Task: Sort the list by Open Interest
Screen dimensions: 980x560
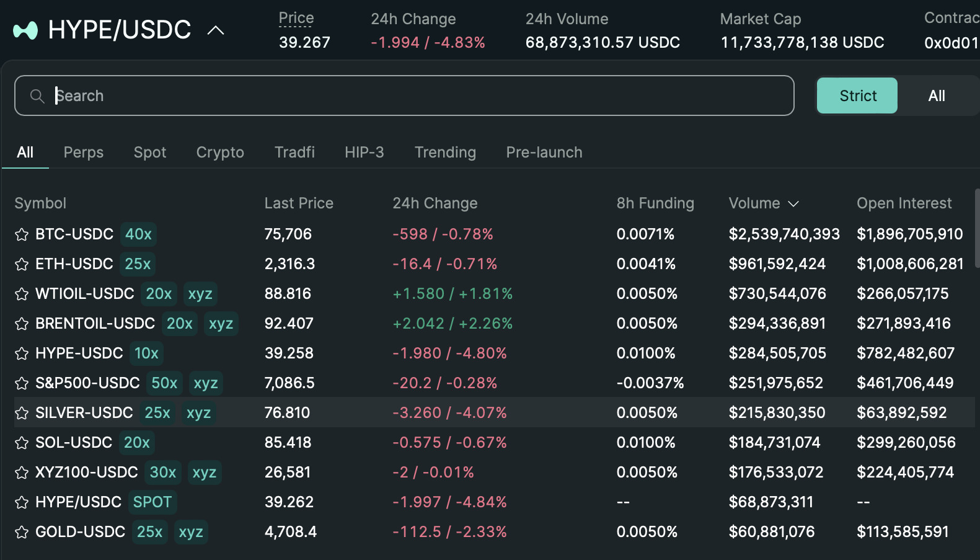Action: 904,203
